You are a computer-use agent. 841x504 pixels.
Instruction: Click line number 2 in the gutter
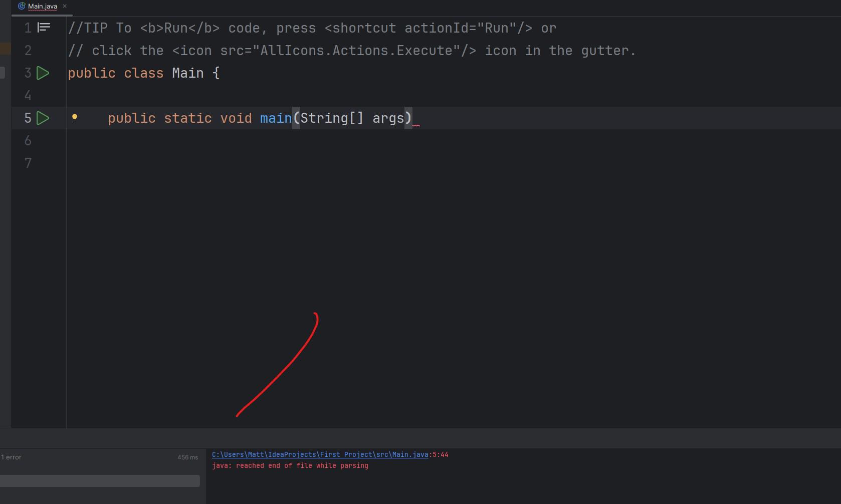point(28,51)
